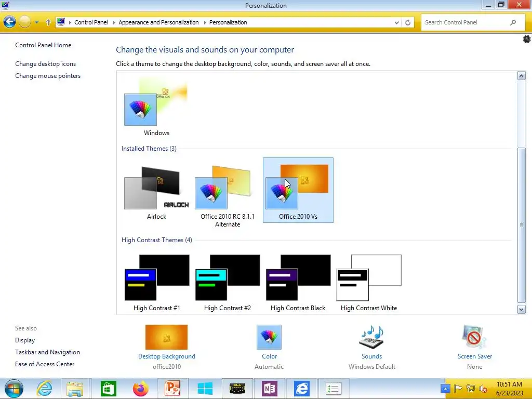This screenshot has width=532, height=399.
Task: Open the recent locations dropdown arrow
Action: (36, 22)
